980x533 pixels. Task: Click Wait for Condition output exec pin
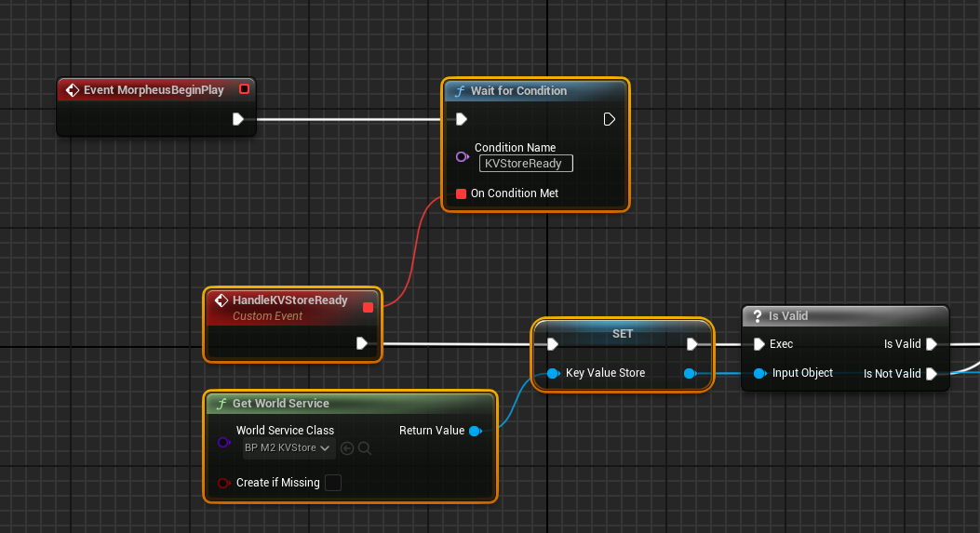click(610, 119)
